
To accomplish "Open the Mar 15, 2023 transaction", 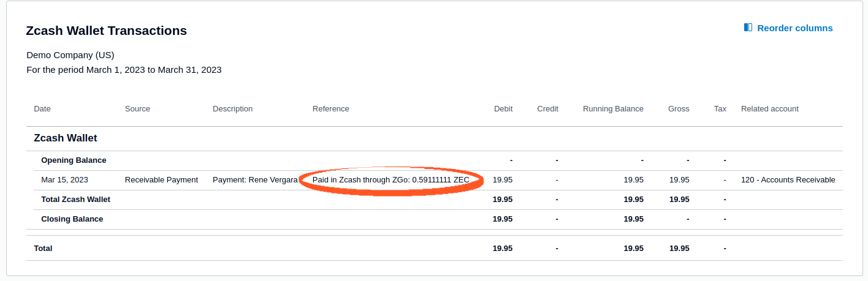I will pos(64,180).
